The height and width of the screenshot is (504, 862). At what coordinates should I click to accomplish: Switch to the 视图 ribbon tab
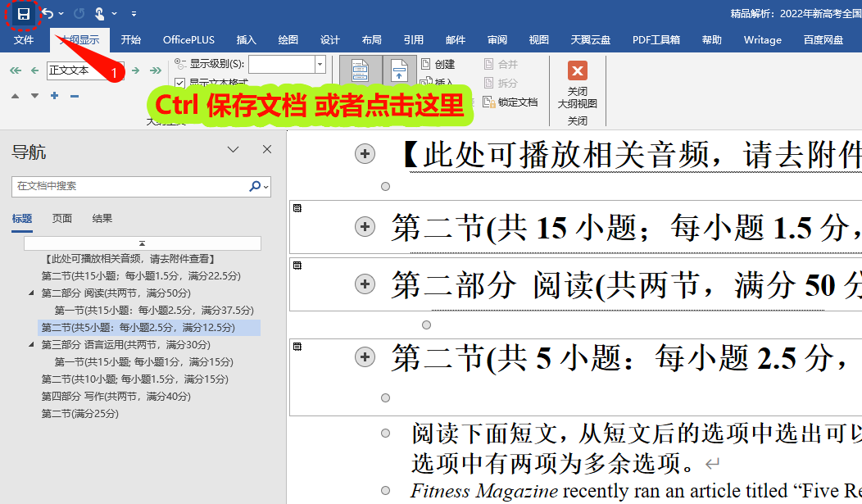[x=539, y=39]
